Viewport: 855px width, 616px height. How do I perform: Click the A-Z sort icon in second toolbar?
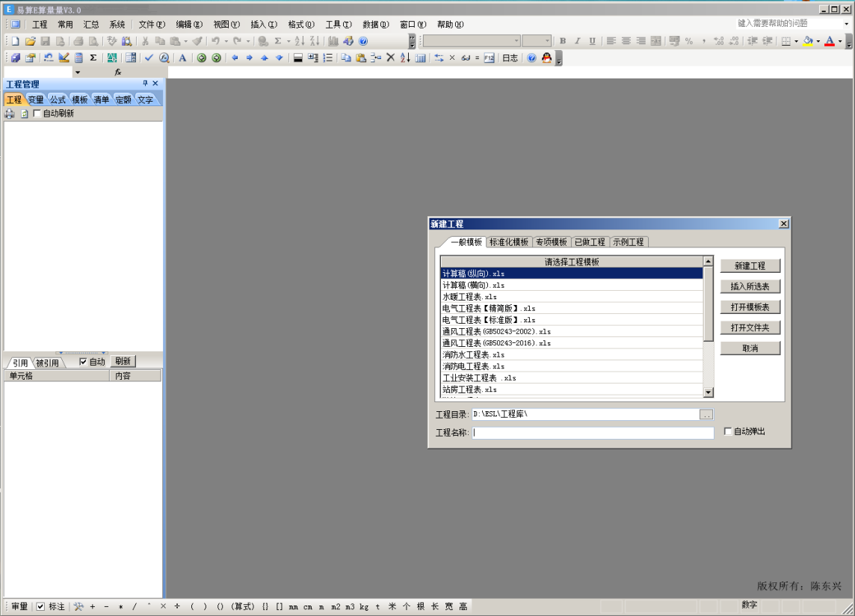click(x=405, y=58)
